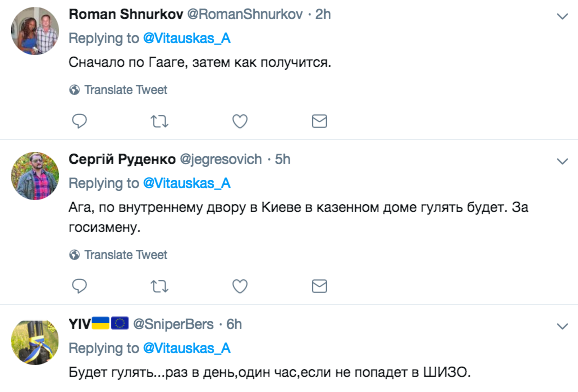Image resolution: width=578 pixels, height=392 pixels.
Task: Open @Vitauskas_A link in Сергій Руденко's reply
Action: pyautogui.click(x=187, y=183)
